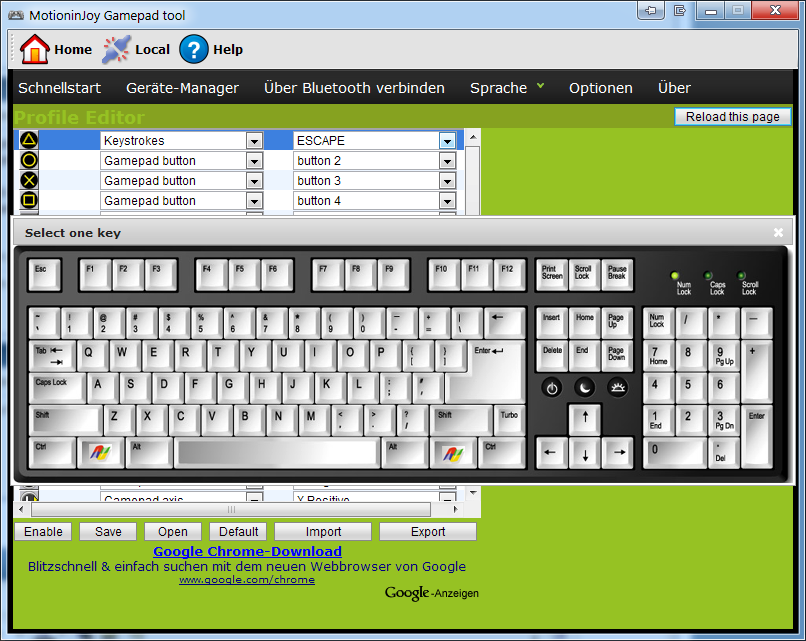Click the Page Down key
The width and height of the screenshot is (806, 641).
pos(617,356)
